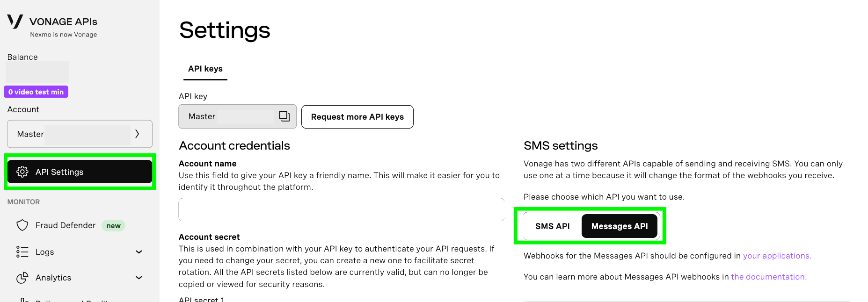Click the partially visible Reports icon below Analytics
Screen dimensions: 868x302
point(22,300)
